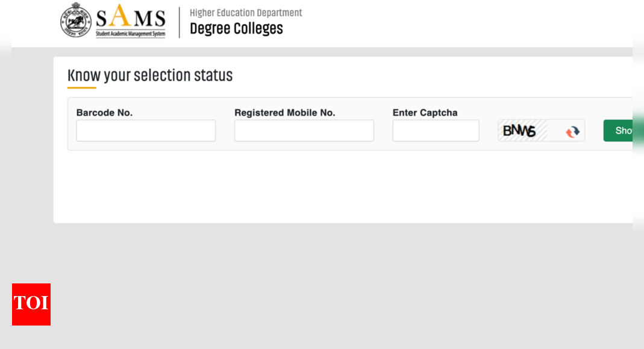Click the Degree Colleges header title
This screenshot has width=644, height=349.
click(x=236, y=28)
